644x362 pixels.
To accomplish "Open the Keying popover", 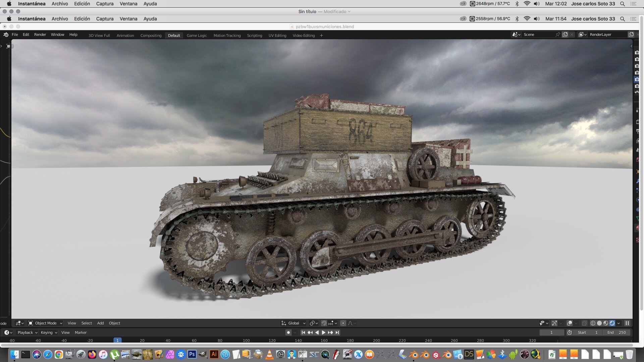I will pos(49,333).
